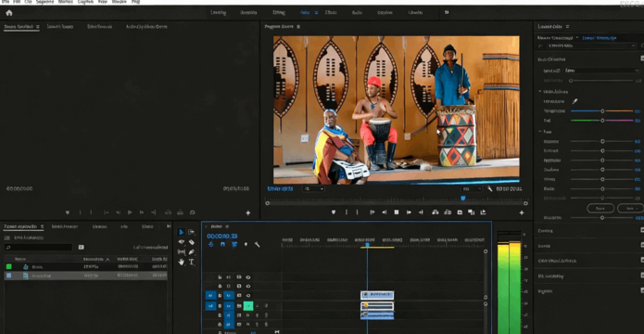Screen dimensions: 644x334
Task: Open the playback resolution dropdown
Action: 472,188
